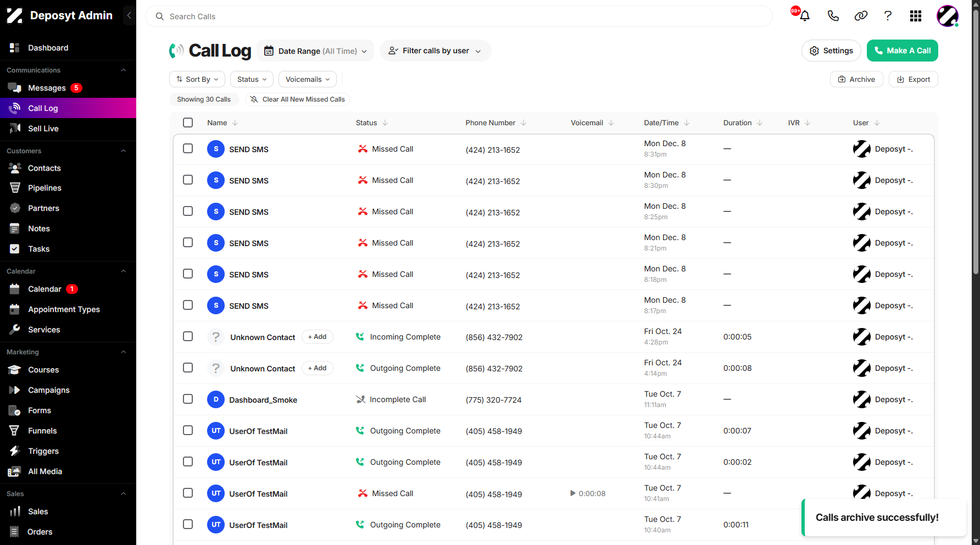Add the 4:14pm Unknown Contact

coord(318,368)
